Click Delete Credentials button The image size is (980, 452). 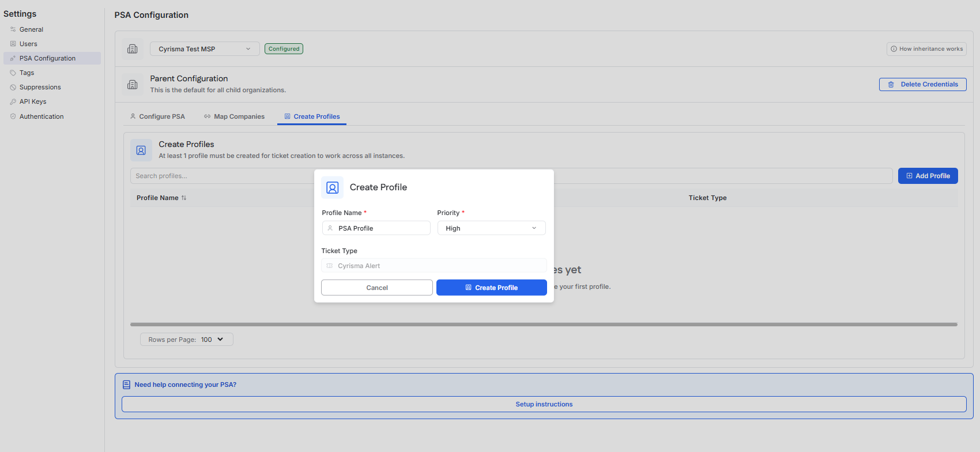(922, 84)
